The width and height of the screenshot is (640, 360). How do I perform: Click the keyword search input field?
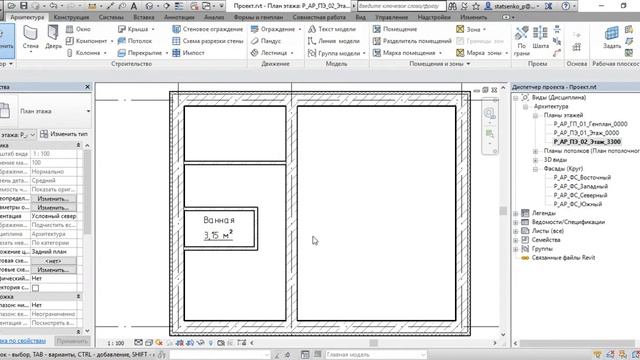click(401, 6)
